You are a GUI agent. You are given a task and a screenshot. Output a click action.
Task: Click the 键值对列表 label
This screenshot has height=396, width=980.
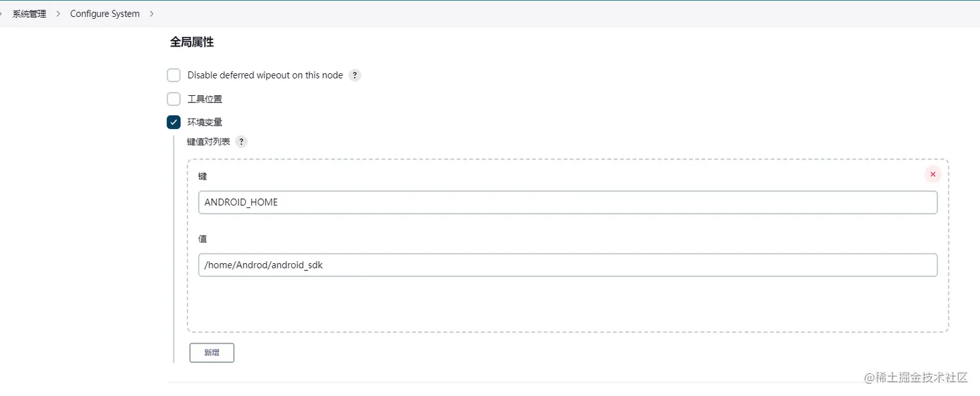tap(208, 142)
